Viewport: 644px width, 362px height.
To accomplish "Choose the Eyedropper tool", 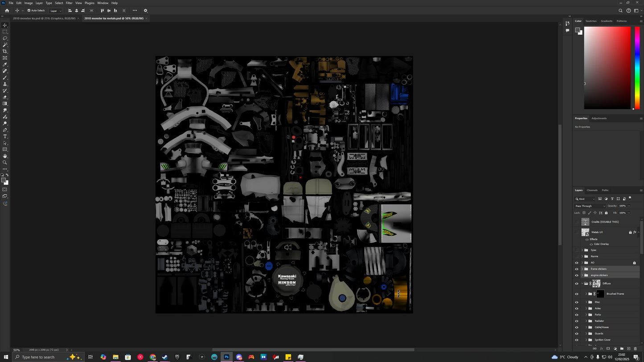I will pos(5,65).
